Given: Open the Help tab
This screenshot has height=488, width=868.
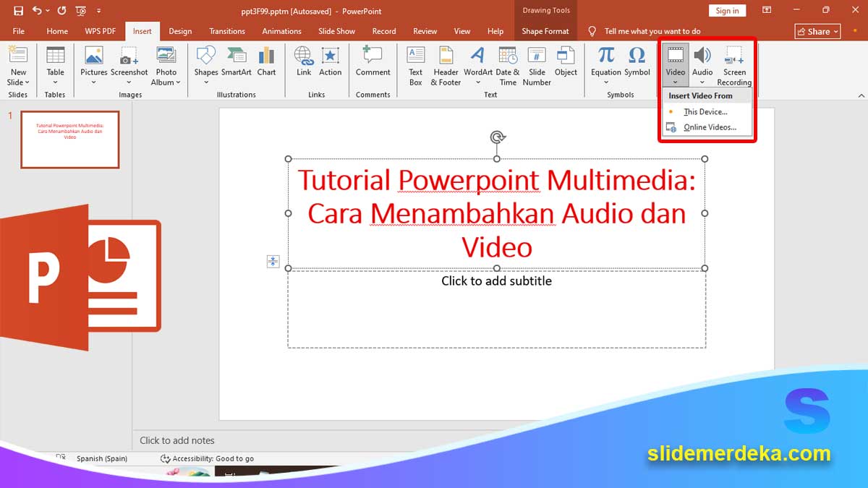Looking at the screenshot, I should pos(495,31).
